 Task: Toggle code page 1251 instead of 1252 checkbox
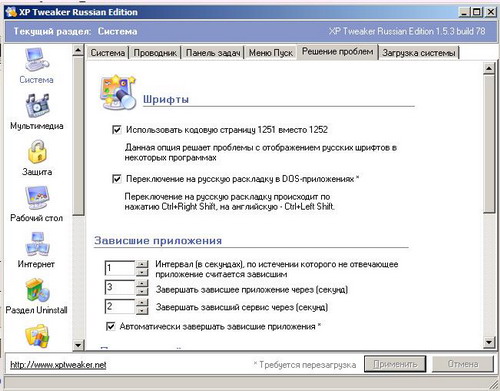[117, 129]
